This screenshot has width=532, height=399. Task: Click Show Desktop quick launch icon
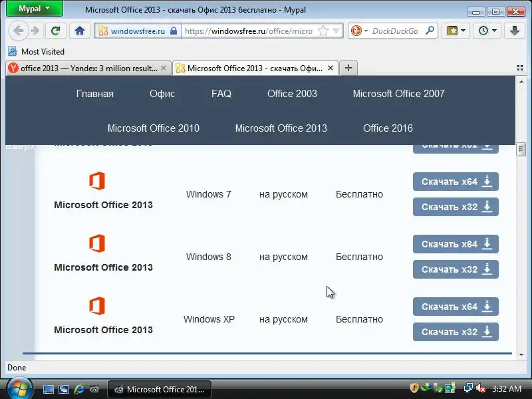pos(48,389)
